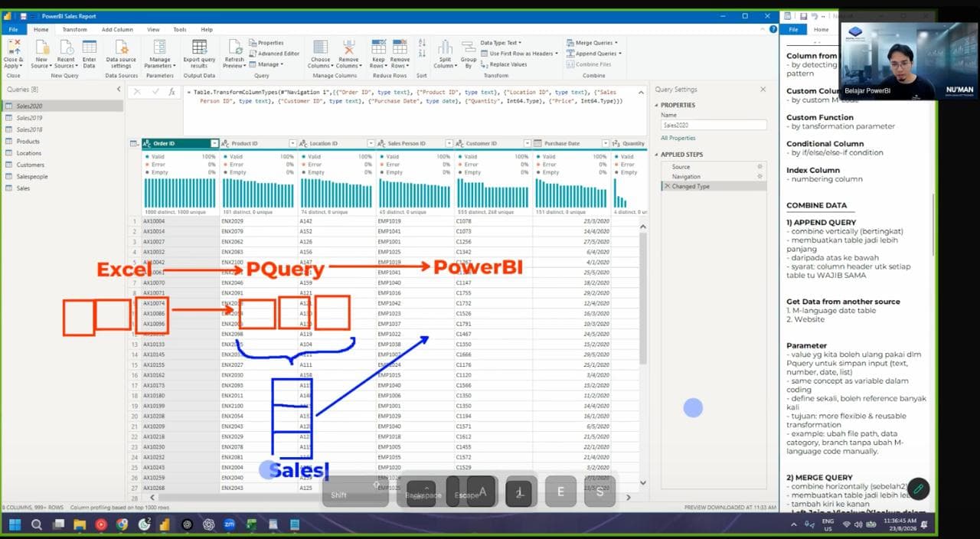The height and width of the screenshot is (539, 980).
Task: Open the Merge Queries dropdown
Action: (x=593, y=43)
